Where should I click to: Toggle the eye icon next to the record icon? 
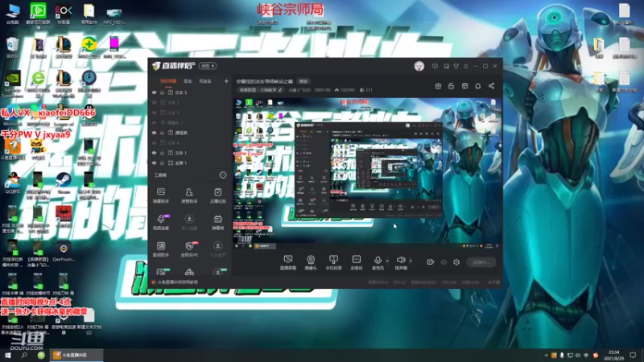point(444,262)
